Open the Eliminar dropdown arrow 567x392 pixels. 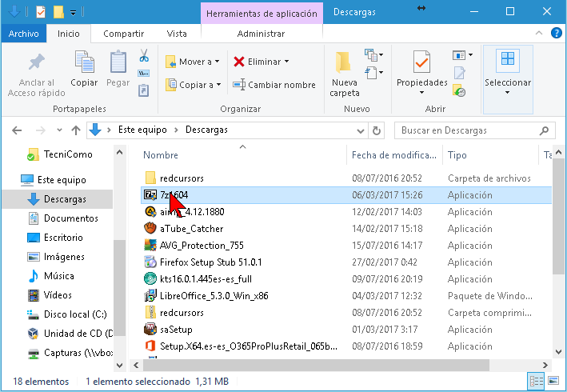[287, 62]
